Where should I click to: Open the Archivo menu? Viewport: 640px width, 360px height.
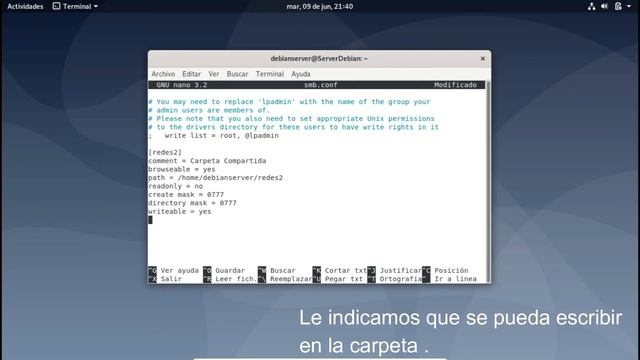pyautogui.click(x=163, y=74)
